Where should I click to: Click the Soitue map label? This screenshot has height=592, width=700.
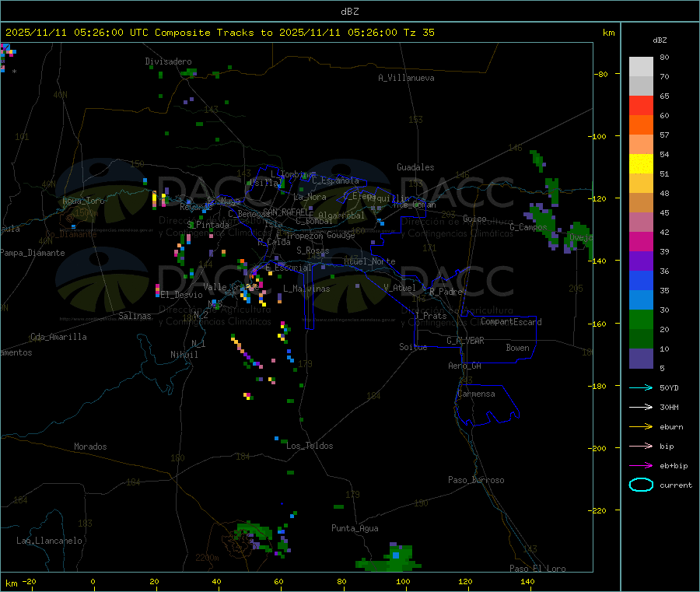pos(413,347)
